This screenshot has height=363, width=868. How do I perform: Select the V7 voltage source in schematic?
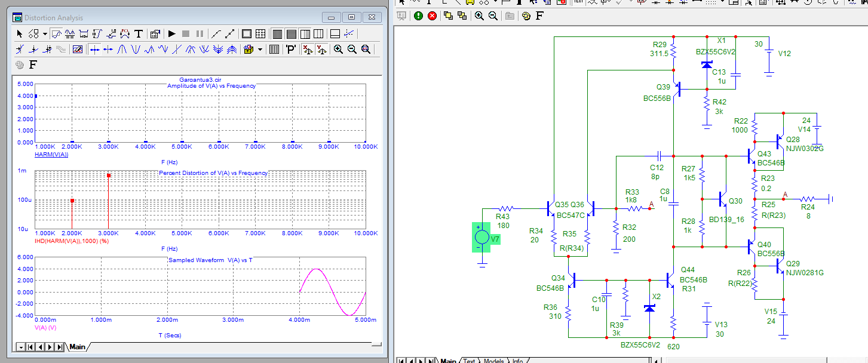tap(481, 237)
